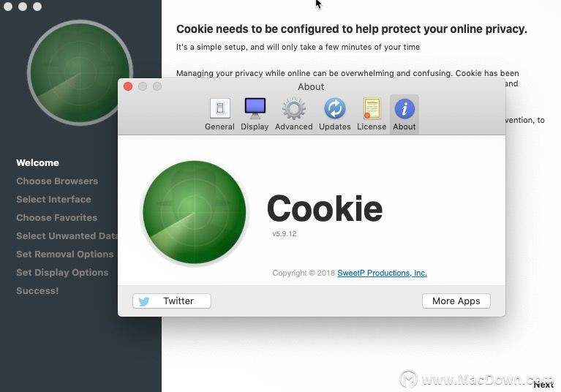Image resolution: width=561 pixels, height=392 pixels.
Task: Close the About preferences window
Action: (x=128, y=86)
